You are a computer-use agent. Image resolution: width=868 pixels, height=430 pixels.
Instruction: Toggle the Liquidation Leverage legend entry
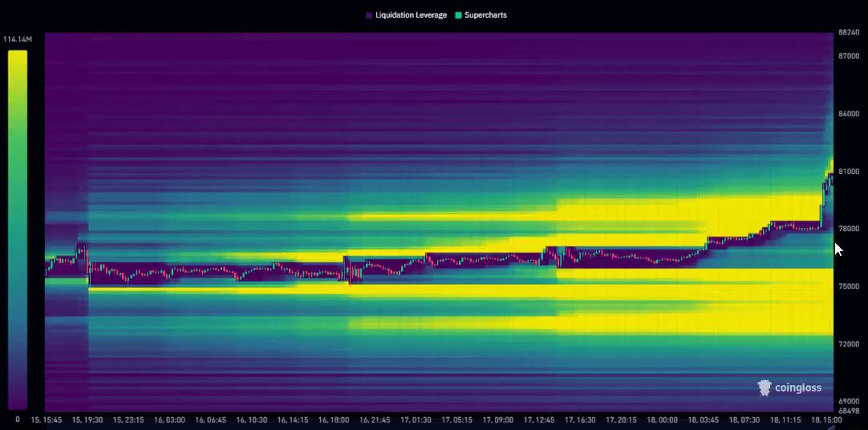406,15
